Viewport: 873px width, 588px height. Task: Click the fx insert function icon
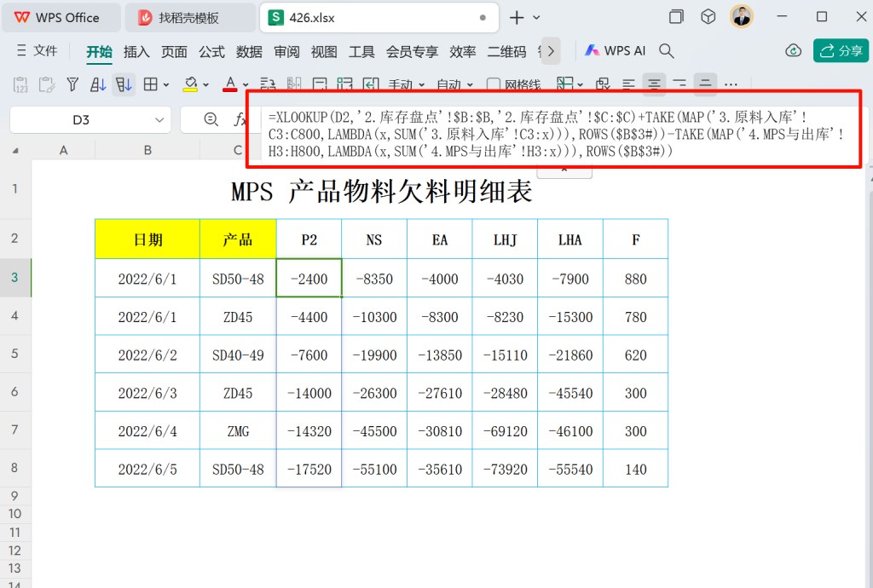(x=240, y=119)
